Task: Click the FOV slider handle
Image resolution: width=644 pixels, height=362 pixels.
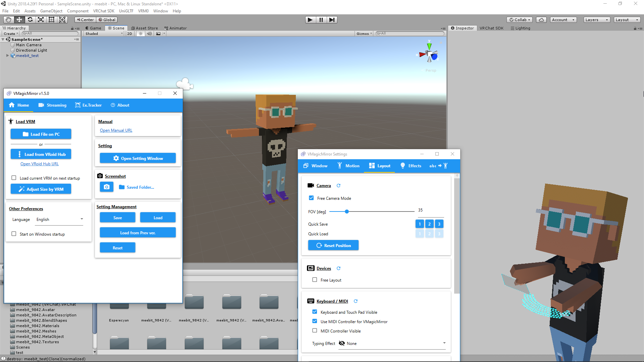Action: point(347,212)
